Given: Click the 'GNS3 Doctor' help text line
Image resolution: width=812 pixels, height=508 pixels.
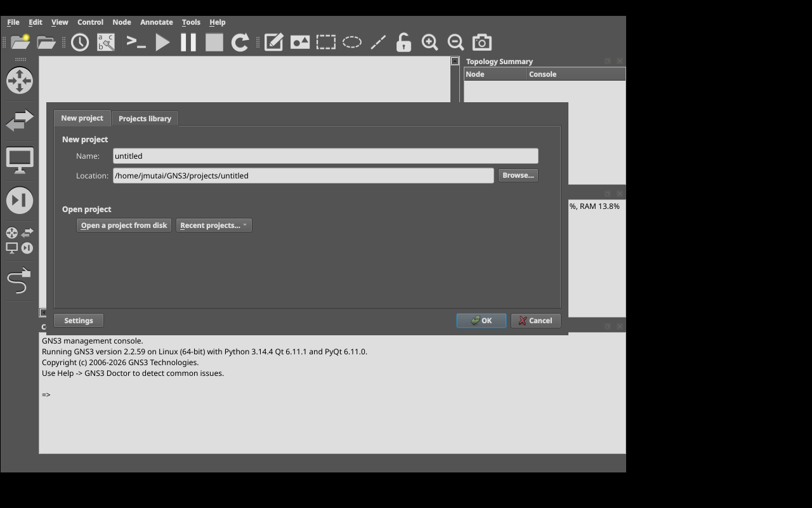Looking at the screenshot, I should [133, 373].
